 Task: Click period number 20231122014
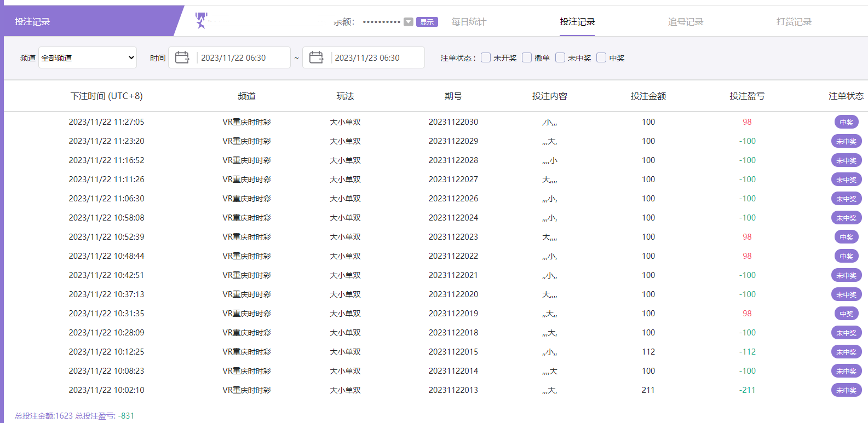(453, 371)
